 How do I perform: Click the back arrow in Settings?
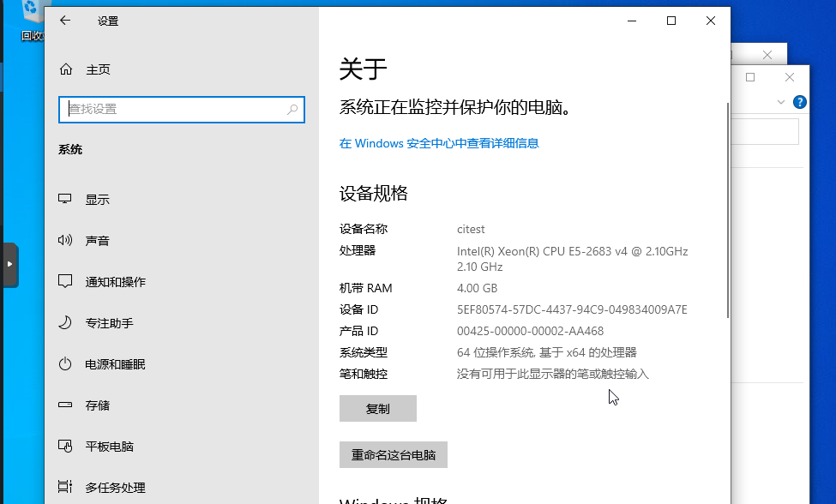[65, 21]
